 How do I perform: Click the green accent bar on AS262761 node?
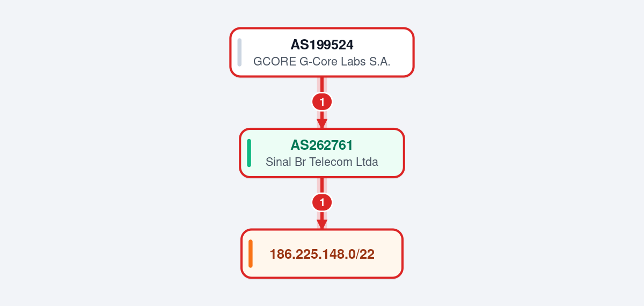click(249, 153)
